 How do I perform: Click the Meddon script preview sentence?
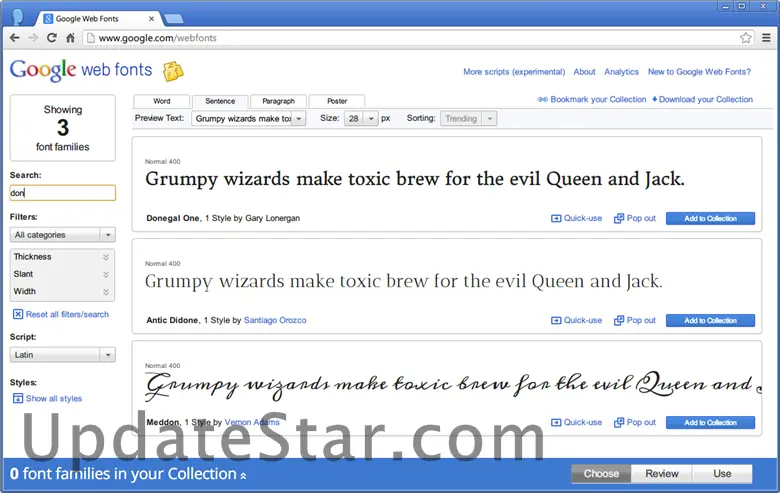453,385
